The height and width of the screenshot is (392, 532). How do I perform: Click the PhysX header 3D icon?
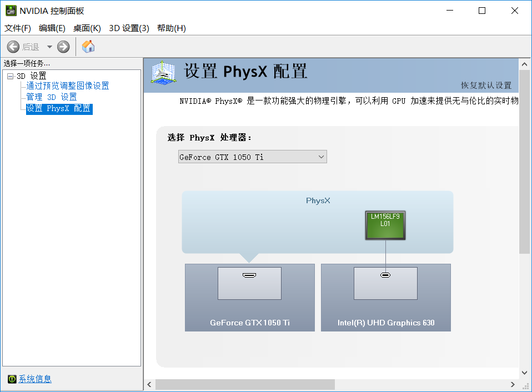click(x=164, y=74)
